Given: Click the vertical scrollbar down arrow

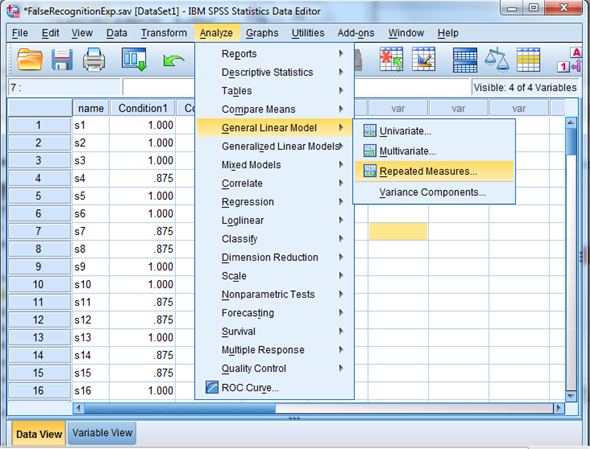Looking at the screenshot, I should [571, 396].
